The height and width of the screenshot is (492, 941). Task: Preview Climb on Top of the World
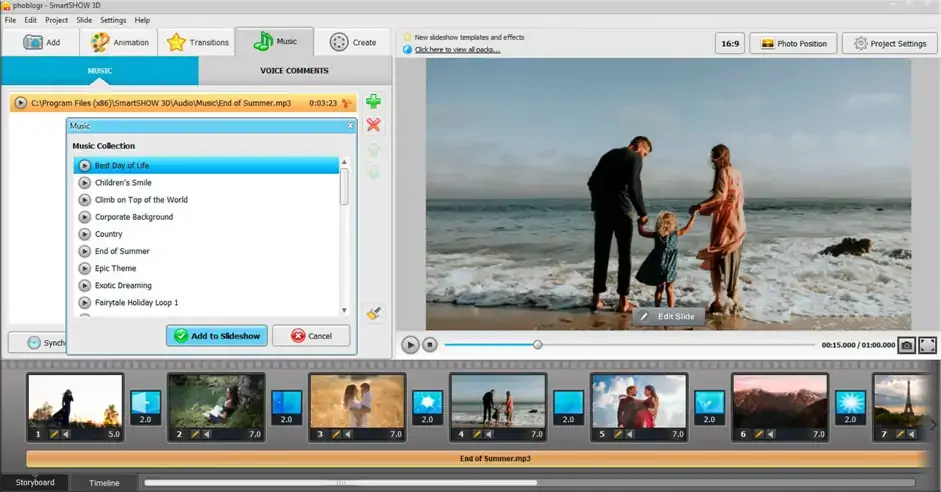click(85, 200)
